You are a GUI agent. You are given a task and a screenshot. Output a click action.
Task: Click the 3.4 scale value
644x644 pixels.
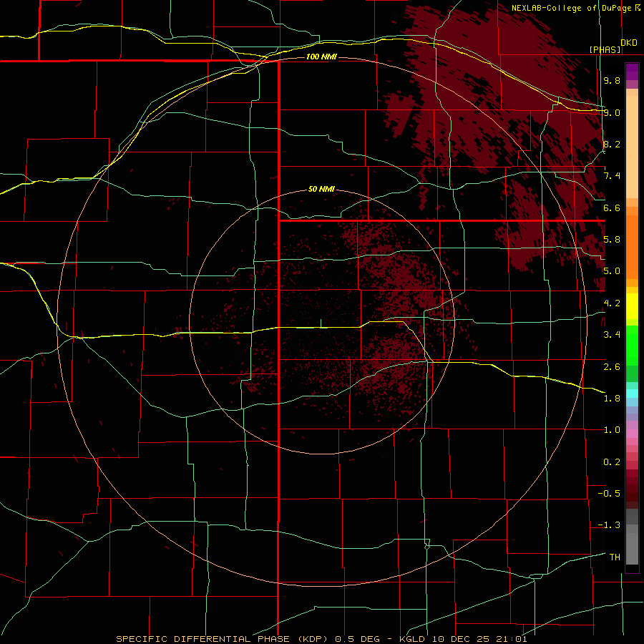click(612, 335)
